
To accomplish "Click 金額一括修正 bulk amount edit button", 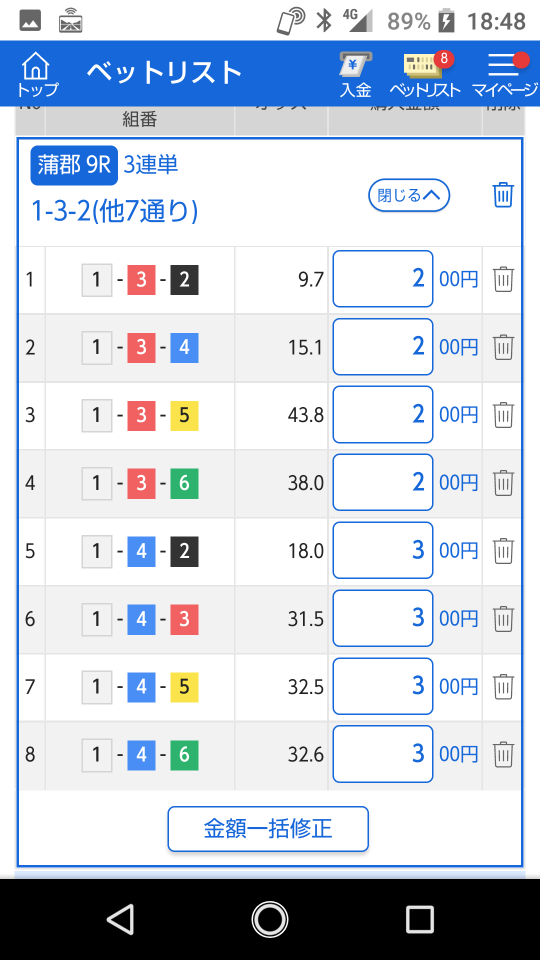I will tap(268, 829).
